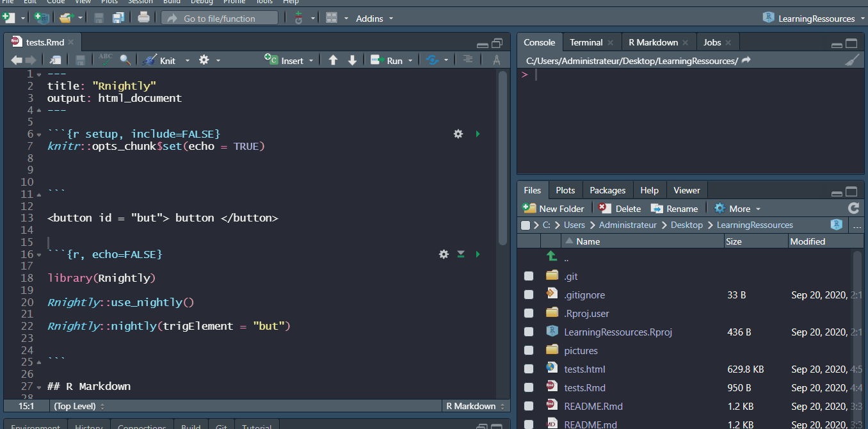Screen dimensions: 868x429
Task: Click the Publish document icon
Action: (432, 60)
